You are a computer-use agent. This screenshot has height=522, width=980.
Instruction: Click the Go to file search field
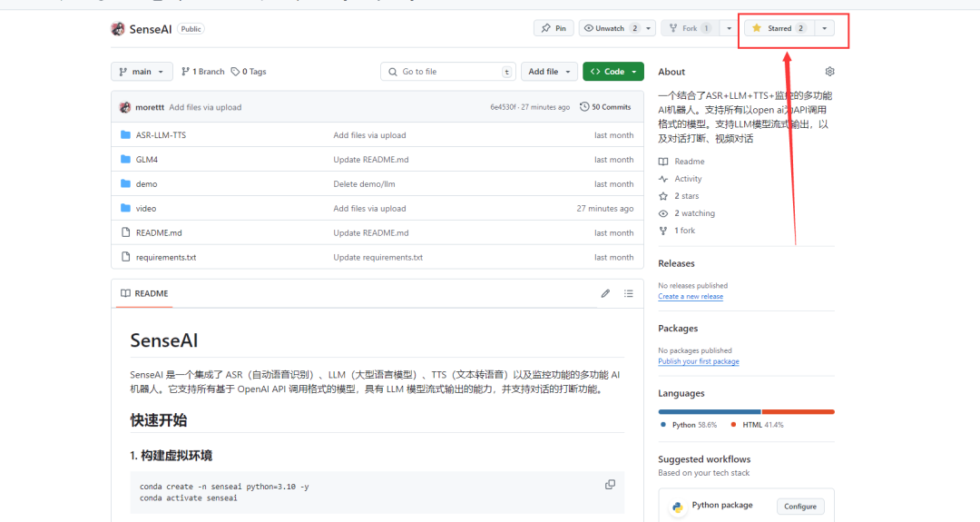(447, 72)
